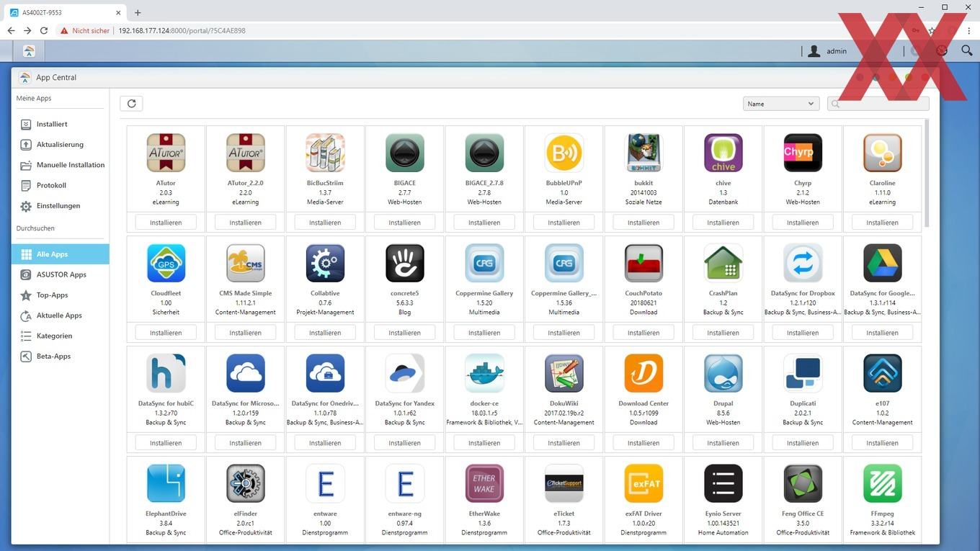Open Einstellungen in App Central
The image size is (980, 551).
(x=61, y=206)
